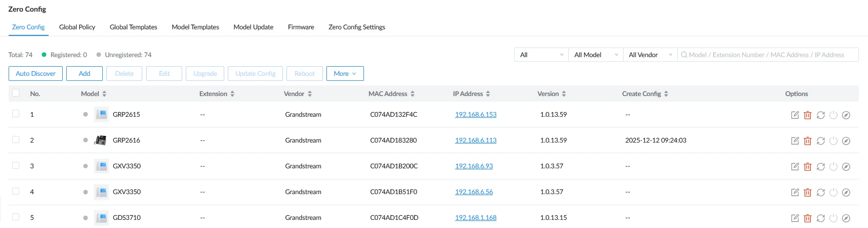
Task: Edit device GRP2615 row icon
Action: [x=795, y=115]
